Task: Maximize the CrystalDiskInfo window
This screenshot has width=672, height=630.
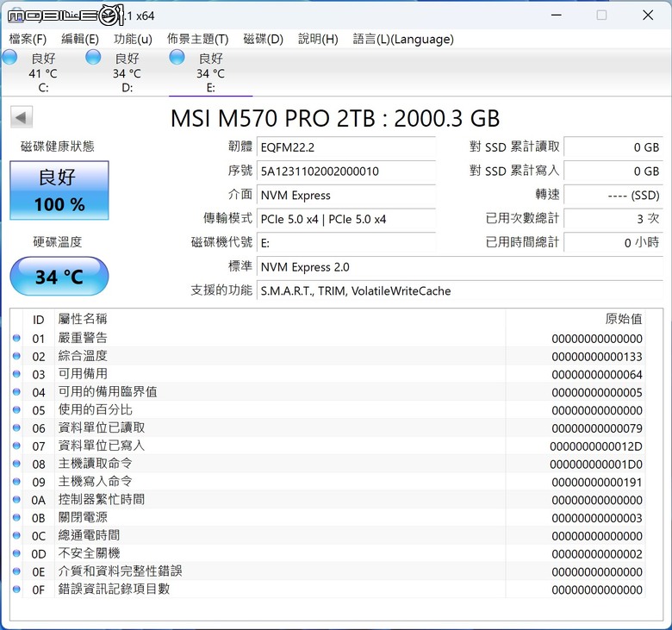Action: coord(601,16)
